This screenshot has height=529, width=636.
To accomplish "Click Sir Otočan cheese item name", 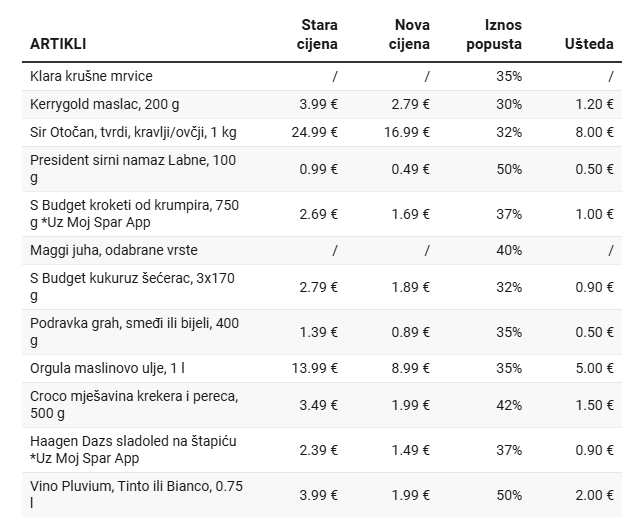I will coord(133,132).
